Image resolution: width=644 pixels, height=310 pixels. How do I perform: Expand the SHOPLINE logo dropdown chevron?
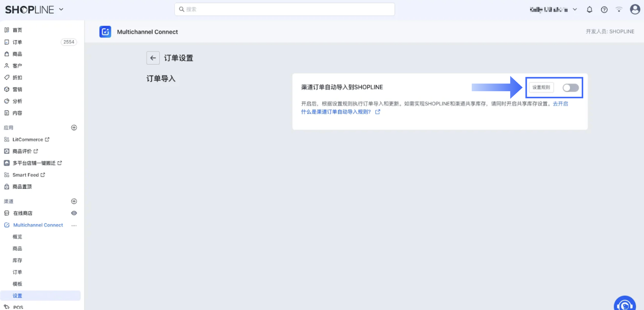click(x=61, y=10)
